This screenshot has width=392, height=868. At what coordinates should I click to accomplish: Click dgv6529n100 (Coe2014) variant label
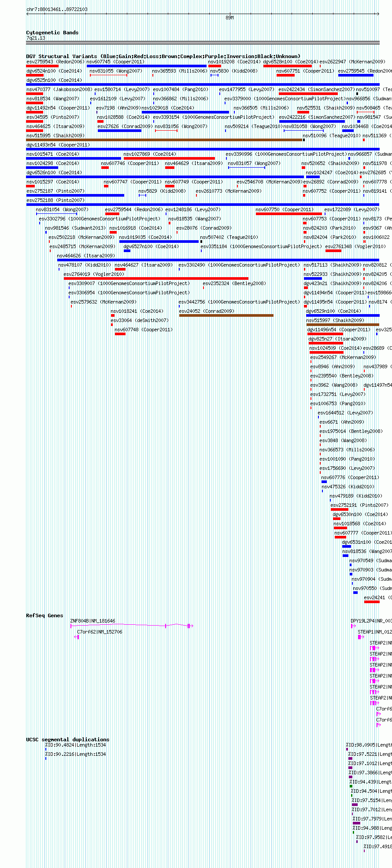333,311
